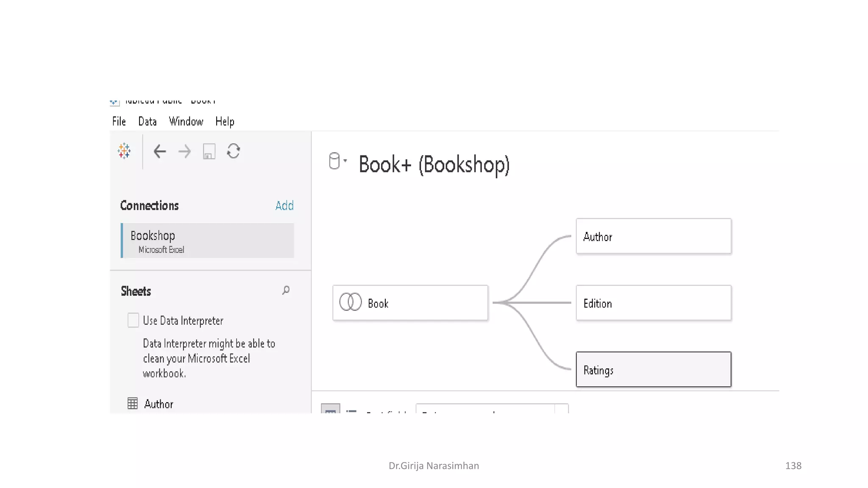The width and height of the screenshot is (868, 488).
Task: Click Add next to Connections
Action: [x=284, y=205]
